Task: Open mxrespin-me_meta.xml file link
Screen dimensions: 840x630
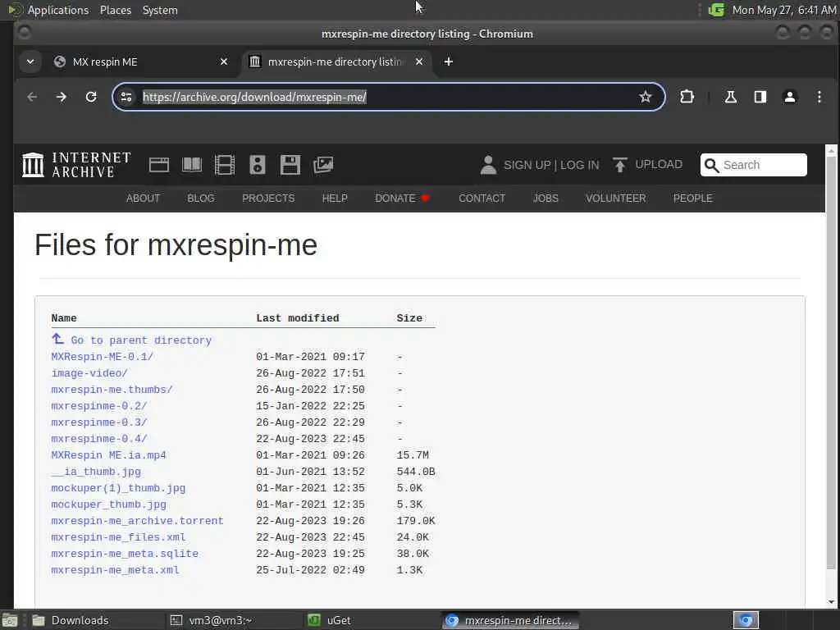Action: (x=115, y=570)
